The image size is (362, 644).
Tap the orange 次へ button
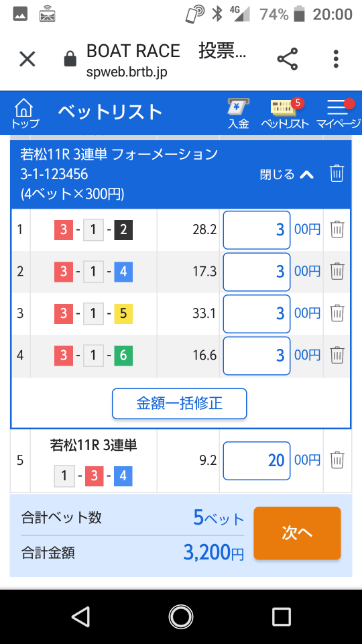coord(297,533)
